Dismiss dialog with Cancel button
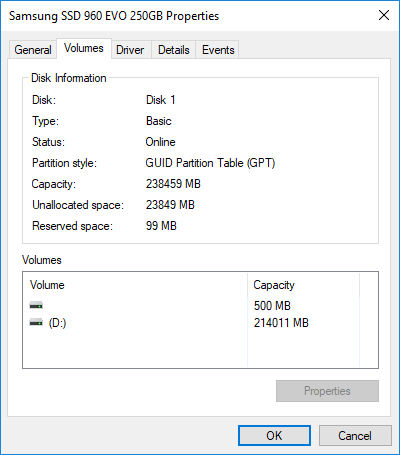This screenshot has width=400, height=455. [355, 435]
